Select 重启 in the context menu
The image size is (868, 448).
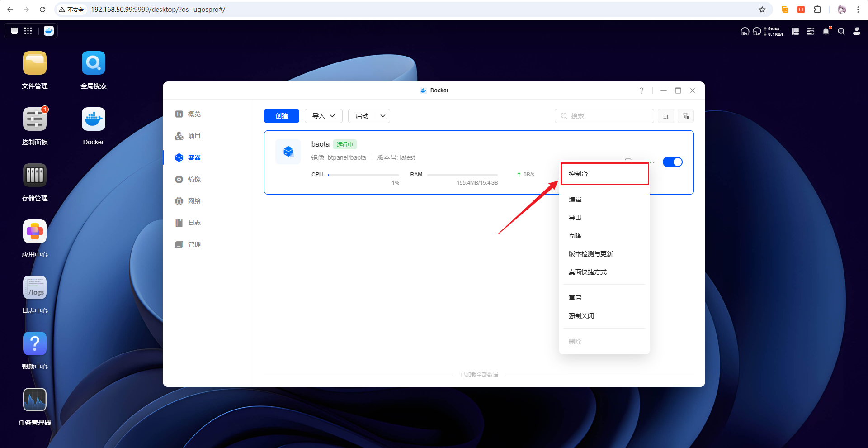[x=575, y=298]
